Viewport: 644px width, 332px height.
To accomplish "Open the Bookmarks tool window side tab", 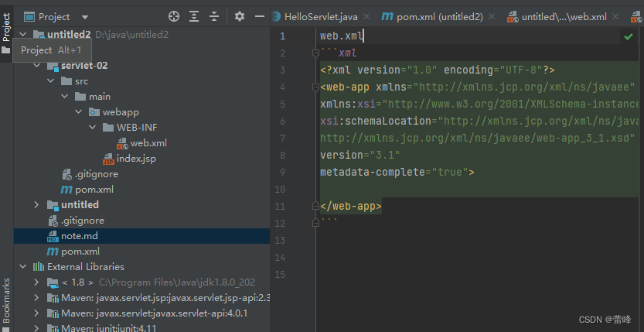I will point(6,300).
